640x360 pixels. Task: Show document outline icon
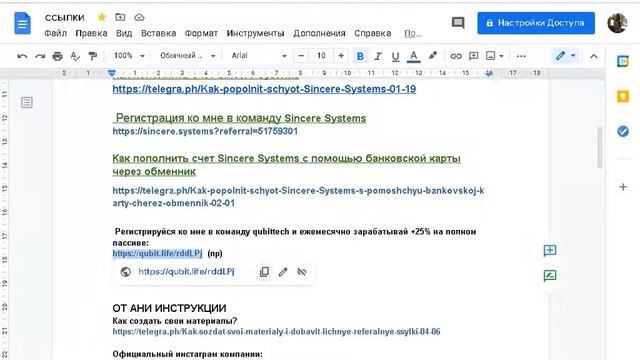(x=27, y=102)
